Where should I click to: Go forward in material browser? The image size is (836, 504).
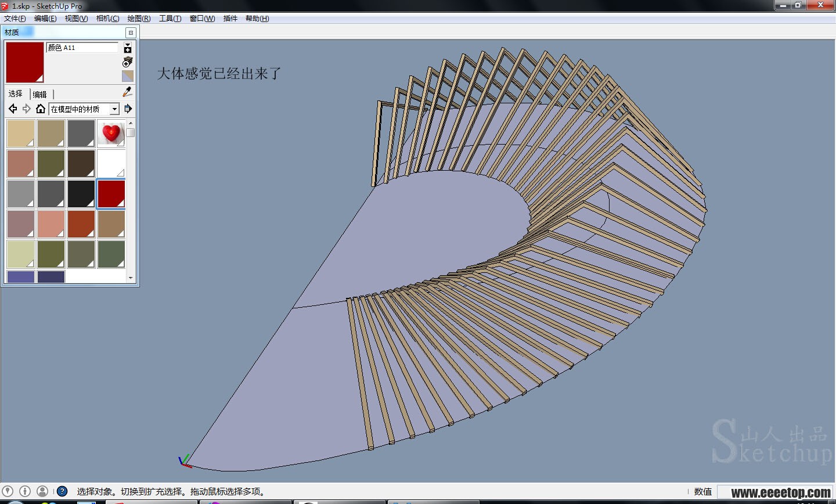(27, 109)
